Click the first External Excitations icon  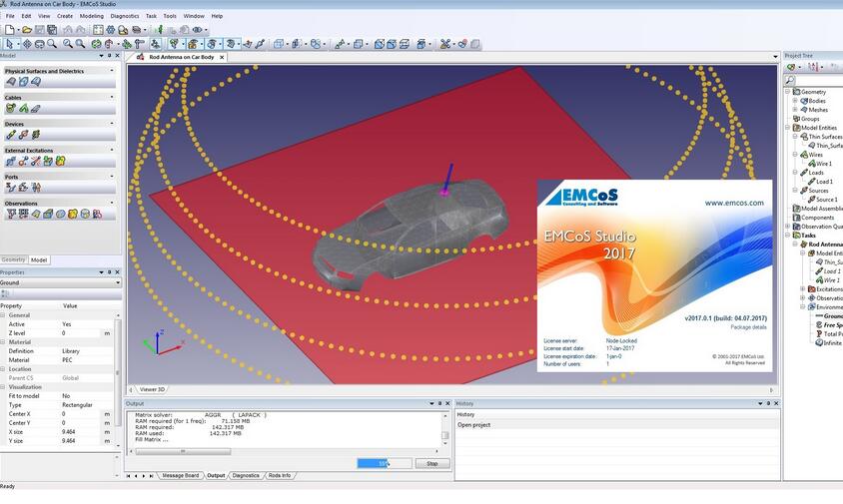10,161
